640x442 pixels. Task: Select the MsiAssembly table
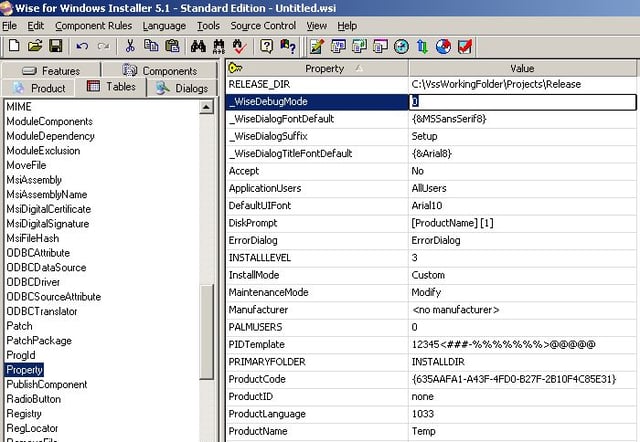(x=34, y=180)
